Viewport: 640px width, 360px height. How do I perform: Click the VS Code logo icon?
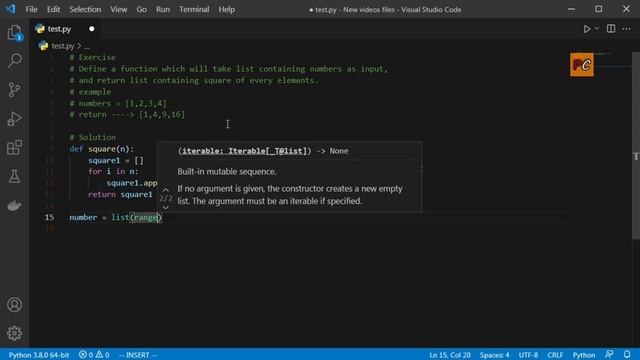click(x=11, y=9)
